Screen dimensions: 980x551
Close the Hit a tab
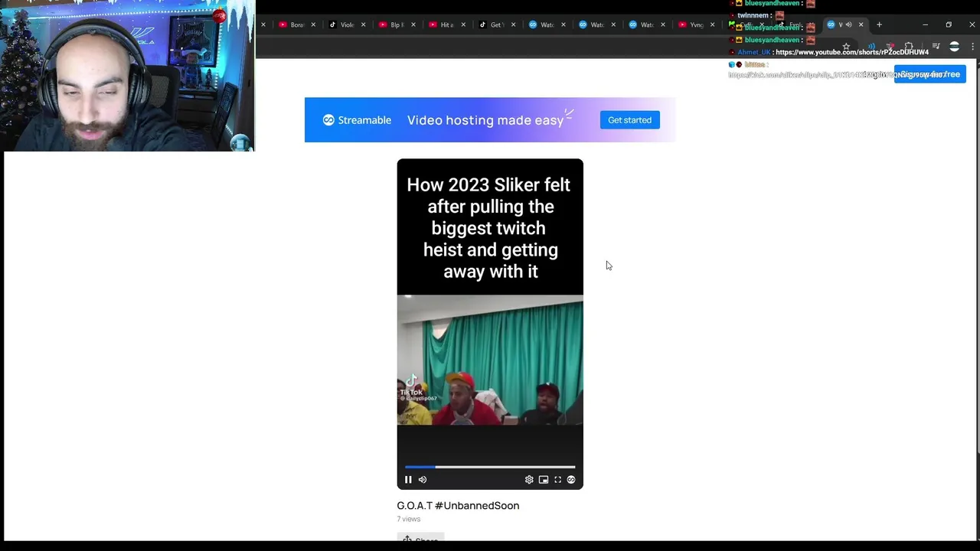click(463, 24)
